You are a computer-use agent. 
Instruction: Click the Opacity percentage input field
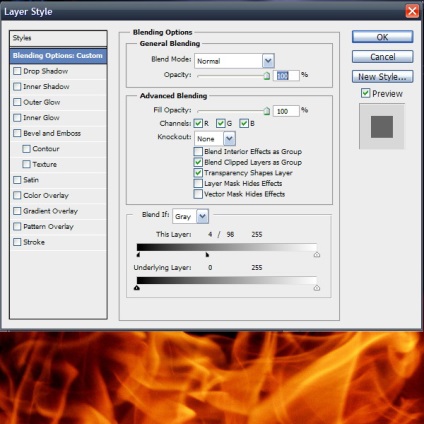286,76
